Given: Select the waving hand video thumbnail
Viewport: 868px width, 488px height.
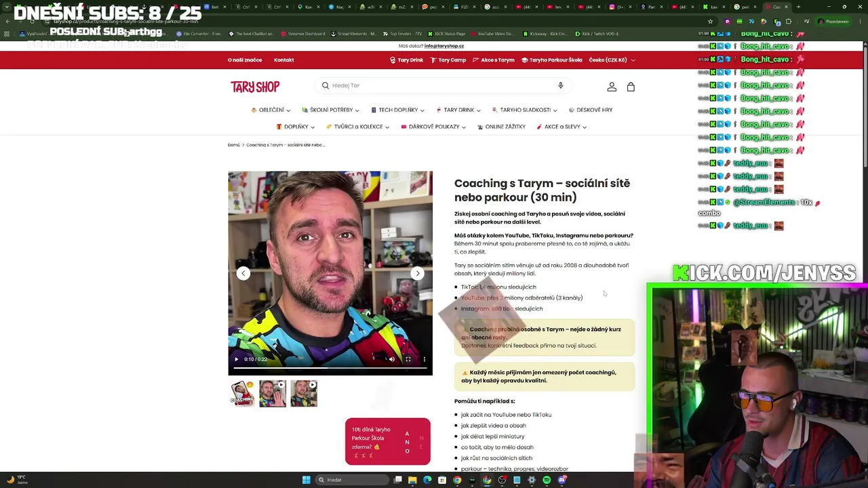Looking at the screenshot, I should coord(273,394).
